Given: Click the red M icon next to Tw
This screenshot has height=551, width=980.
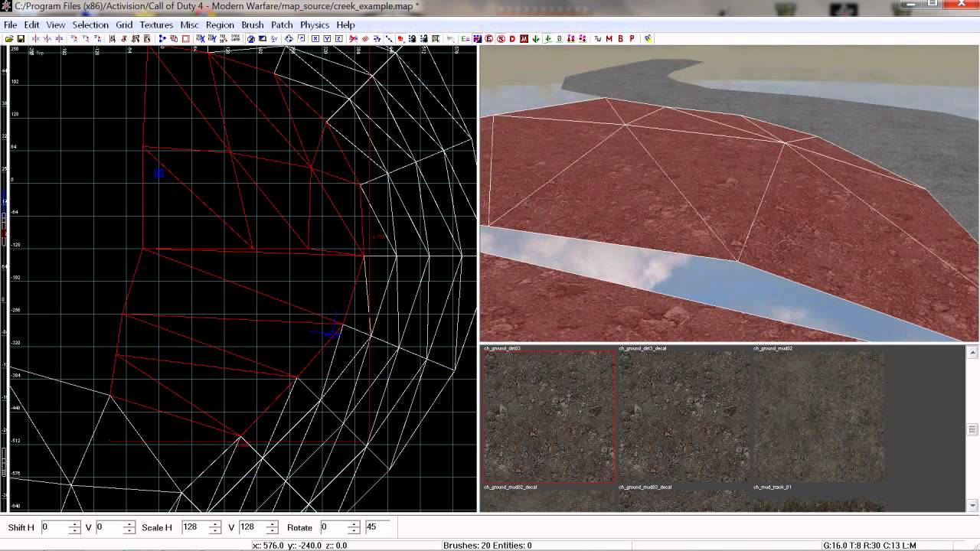Looking at the screenshot, I should point(609,38).
